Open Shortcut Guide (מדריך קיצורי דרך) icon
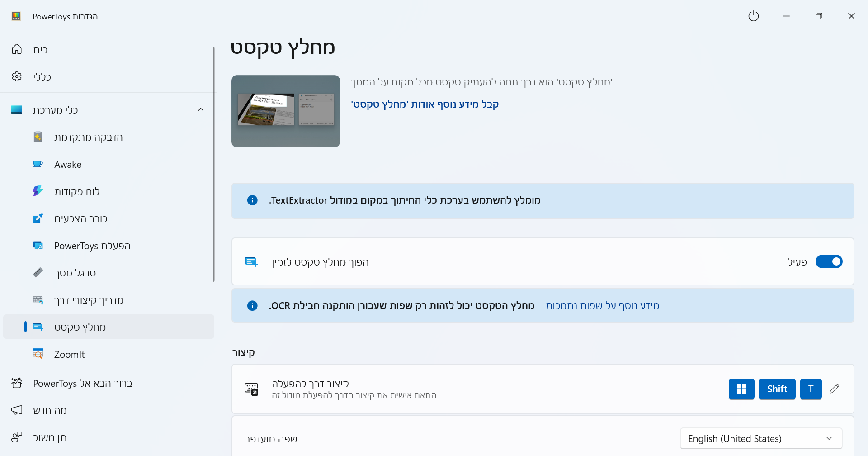868x456 pixels. [38, 299]
